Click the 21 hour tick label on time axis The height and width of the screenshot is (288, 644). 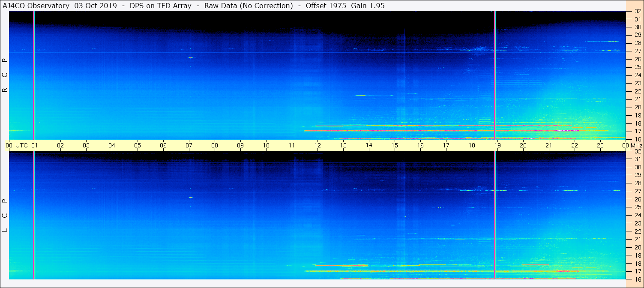pos(549,145)
